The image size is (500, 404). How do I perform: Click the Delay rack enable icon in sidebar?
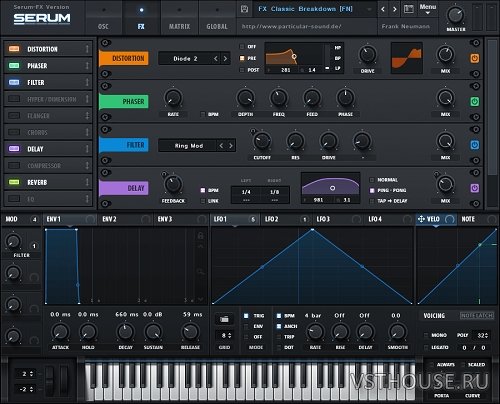click(14, 149)
